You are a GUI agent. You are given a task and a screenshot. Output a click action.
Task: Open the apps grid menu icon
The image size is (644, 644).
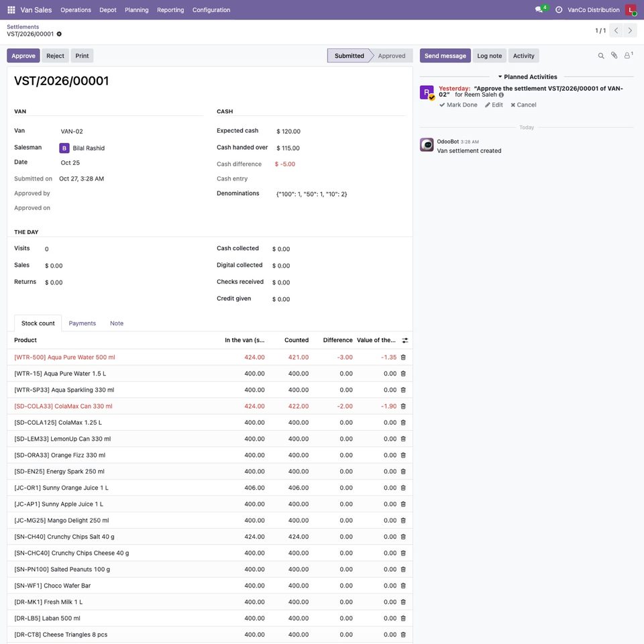[11, 10]
